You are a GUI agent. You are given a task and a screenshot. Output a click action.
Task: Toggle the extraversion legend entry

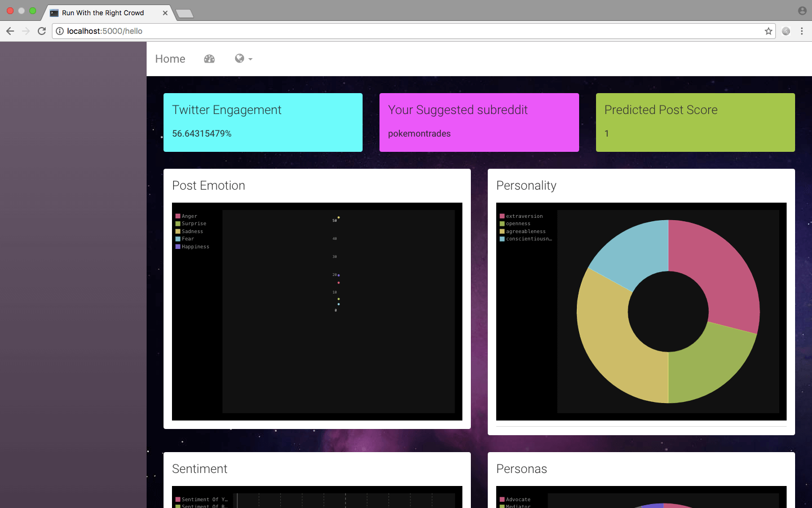tap(521, 216)
